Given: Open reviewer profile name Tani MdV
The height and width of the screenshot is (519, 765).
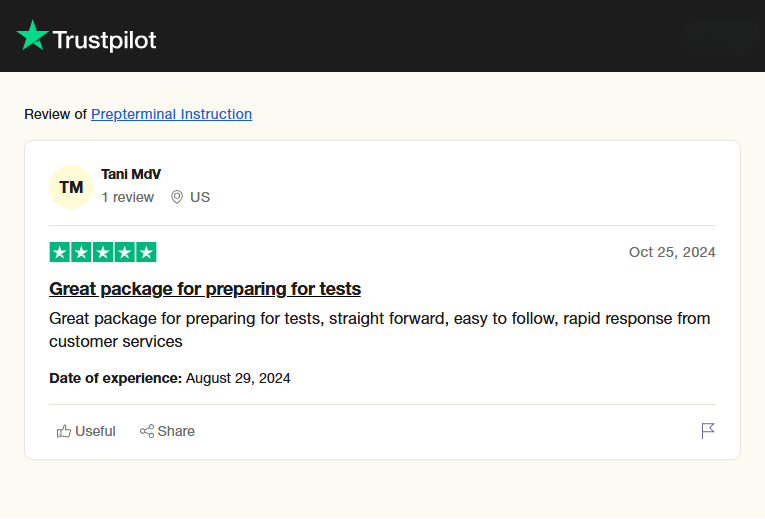Looking at the screenshot, I should (131, 174).
